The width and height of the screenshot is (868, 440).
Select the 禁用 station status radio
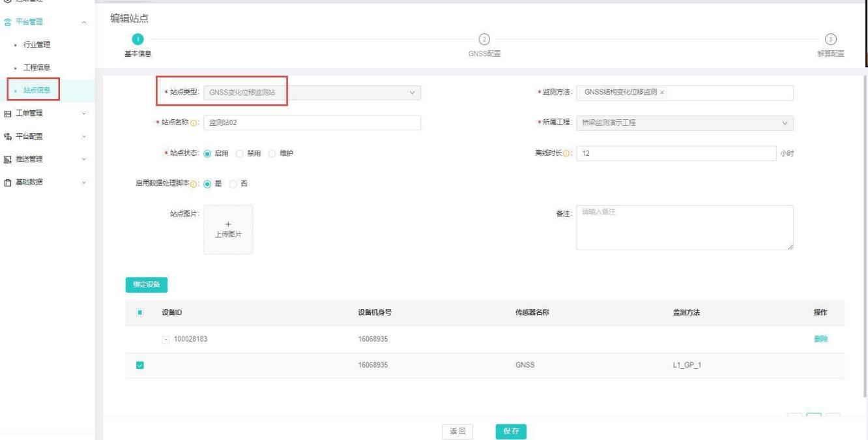click(240, 153)
